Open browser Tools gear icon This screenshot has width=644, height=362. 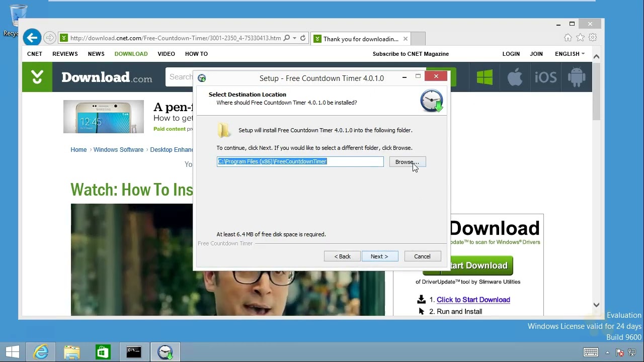593,38
